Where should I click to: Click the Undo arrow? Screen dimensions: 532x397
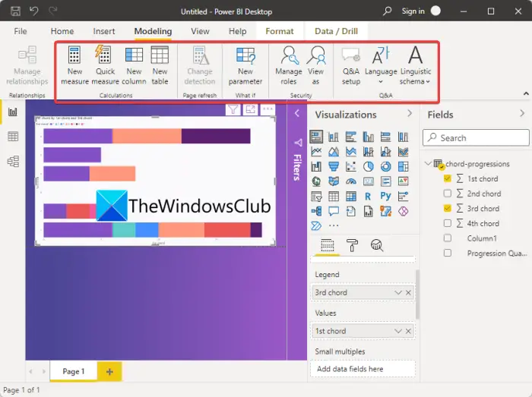[x=34, y=11]
